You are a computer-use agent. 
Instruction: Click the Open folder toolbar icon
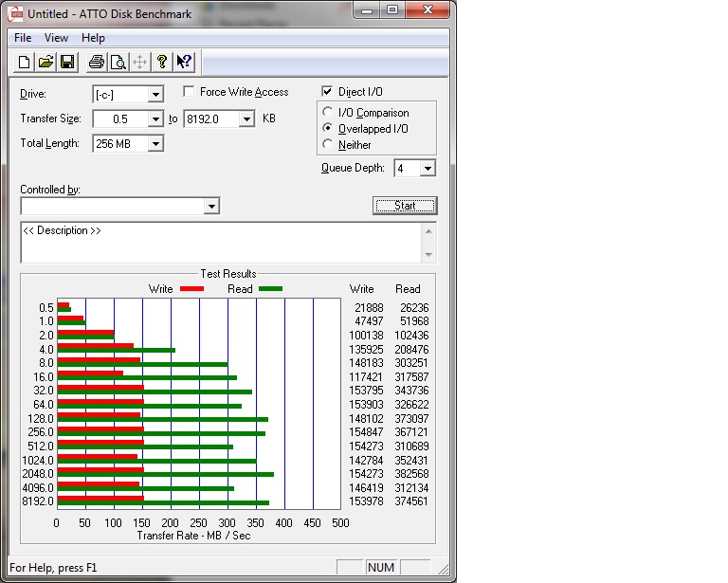pos(45,63)
